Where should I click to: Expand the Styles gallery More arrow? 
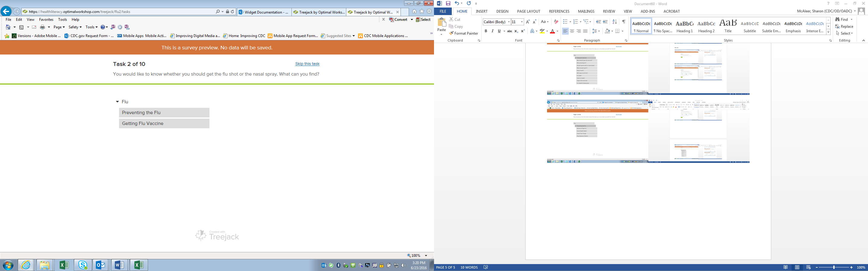pyautogui.click(x=828, y=32)
